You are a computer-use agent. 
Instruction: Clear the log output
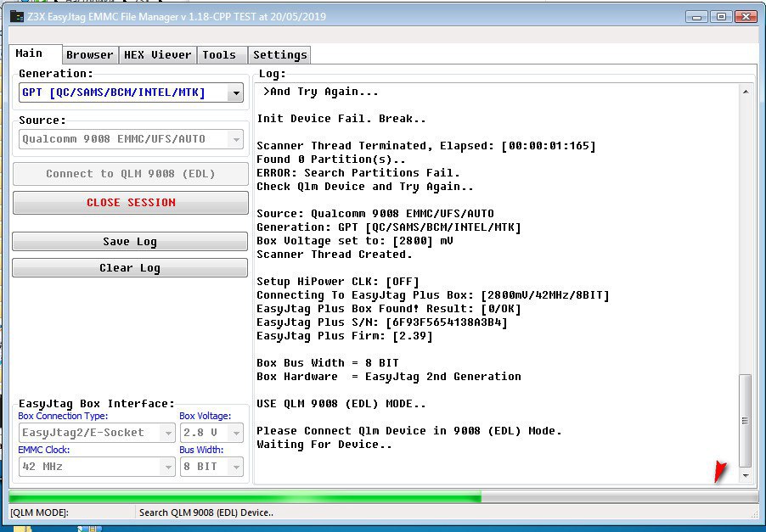click(130, 268)
